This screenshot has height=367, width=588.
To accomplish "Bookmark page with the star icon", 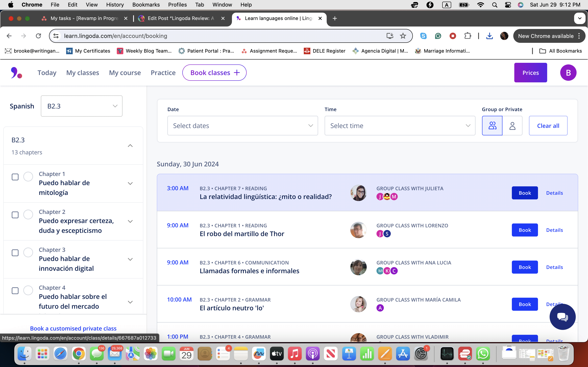I will coord(403,36).
